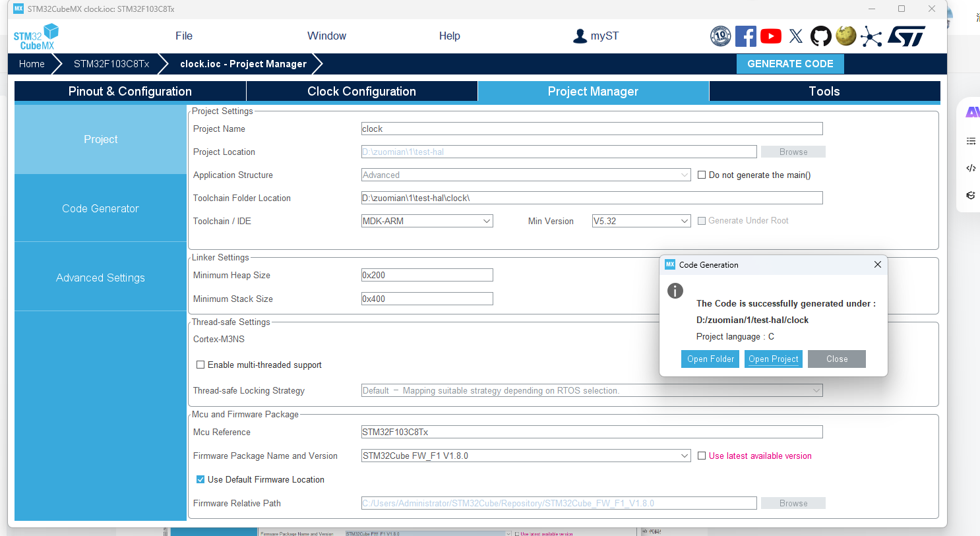This screenshot has height=536, width=980.
Task: Toggle Do not generate the main() checkbox
Action: pyautogui.click(x=702, y=175)
